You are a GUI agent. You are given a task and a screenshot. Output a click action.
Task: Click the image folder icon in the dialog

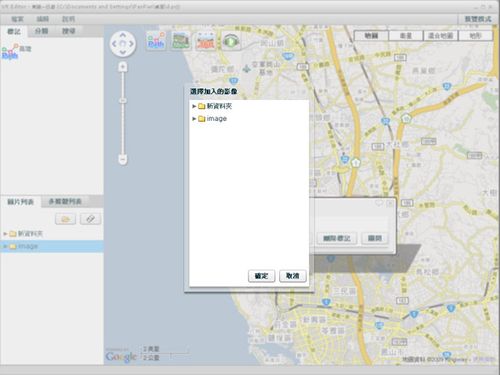201,119
